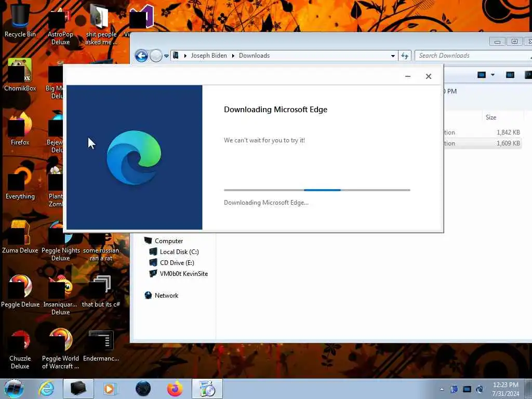Expand the arrow before 'Joseph Biden' in path
532x399 pixels.
[x=185, y=56]
